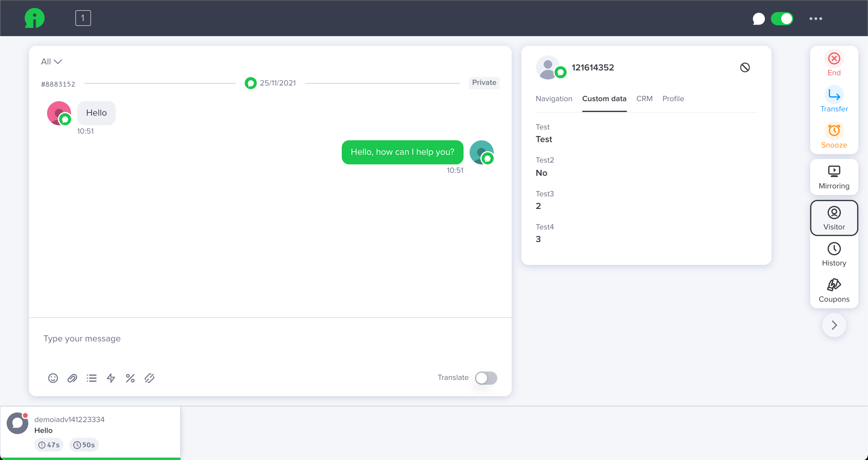Click the emoji smiley icon

coord(53,378)
